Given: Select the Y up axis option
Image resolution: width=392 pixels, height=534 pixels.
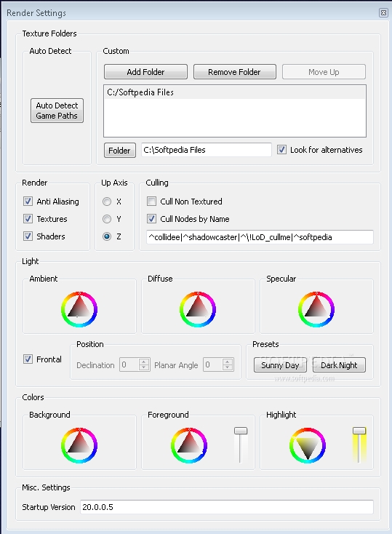Looking at the screenshot, I should (x=107, y=219).
